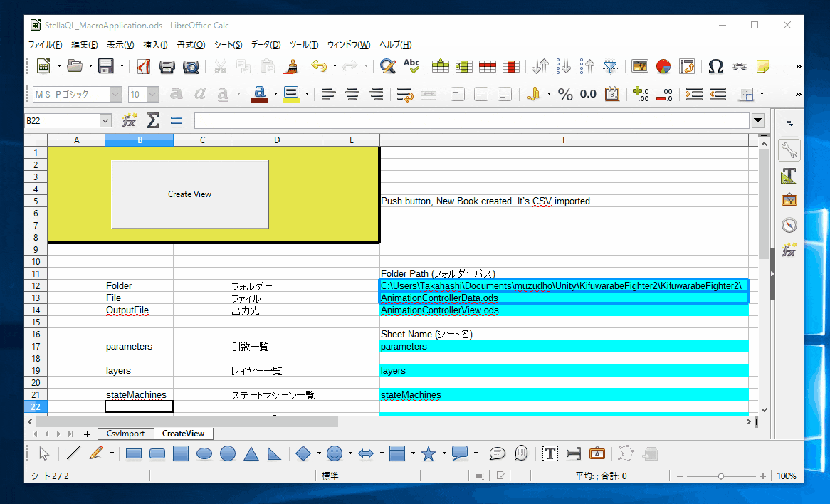Add a new sheet with plus button

(x=88, y=434)
